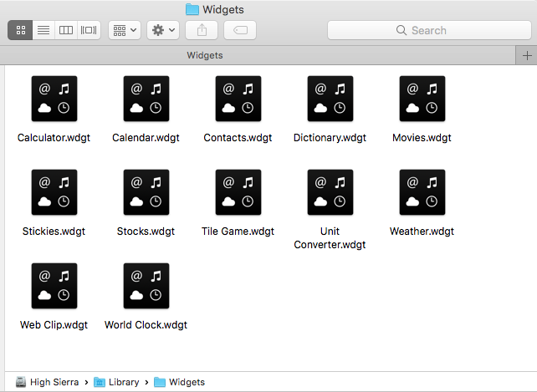Click the Dictionary.wdgt file name

coord(330,138)
